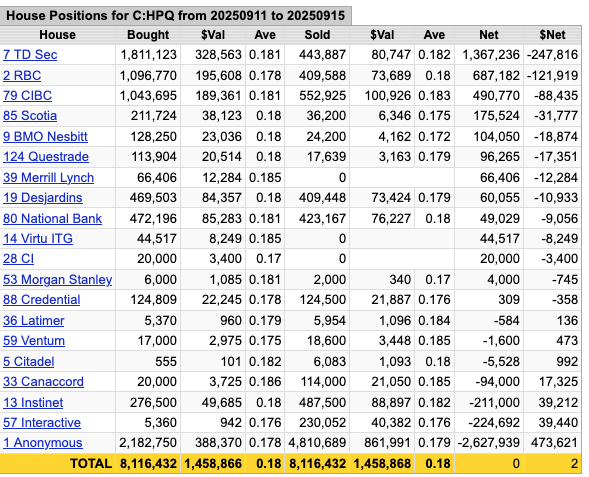
Task: Open the 14 Virtu ITG link
Action: (38, 238)
